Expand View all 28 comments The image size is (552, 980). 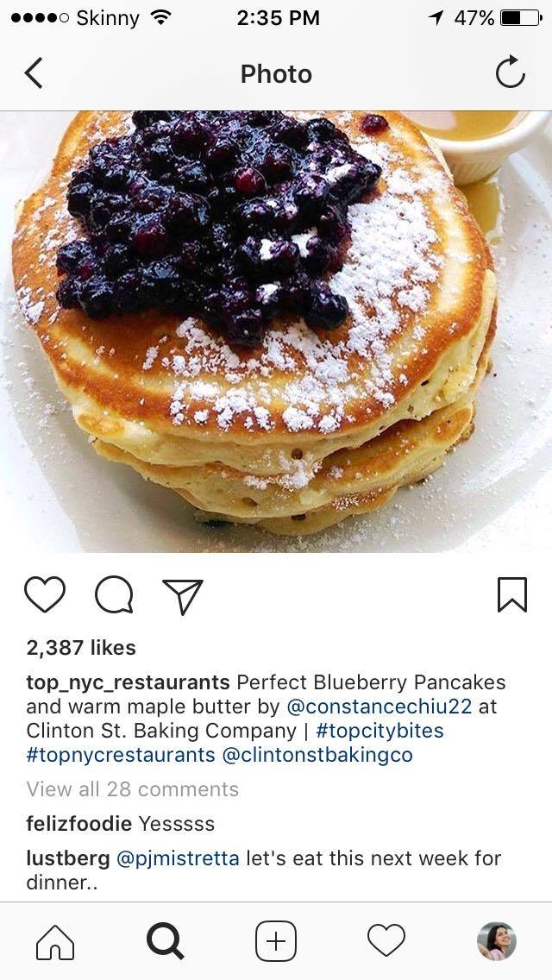click(x=133, y=789)
